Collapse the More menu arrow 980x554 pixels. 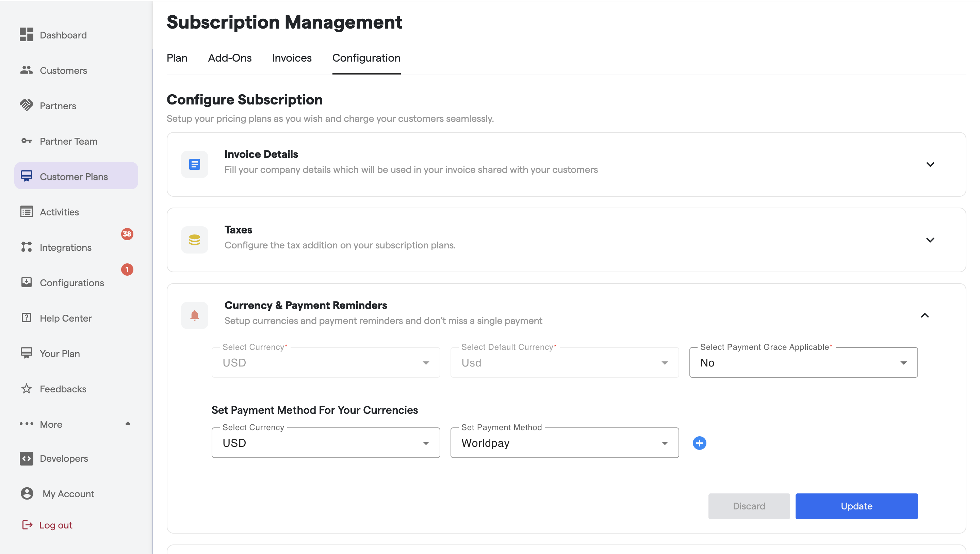[x=128, y=423]
